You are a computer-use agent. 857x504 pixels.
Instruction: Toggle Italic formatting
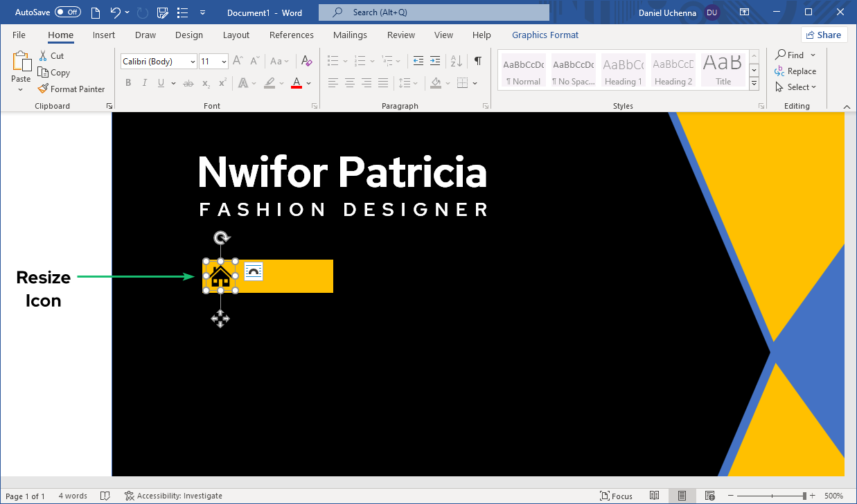coord(145,83)
